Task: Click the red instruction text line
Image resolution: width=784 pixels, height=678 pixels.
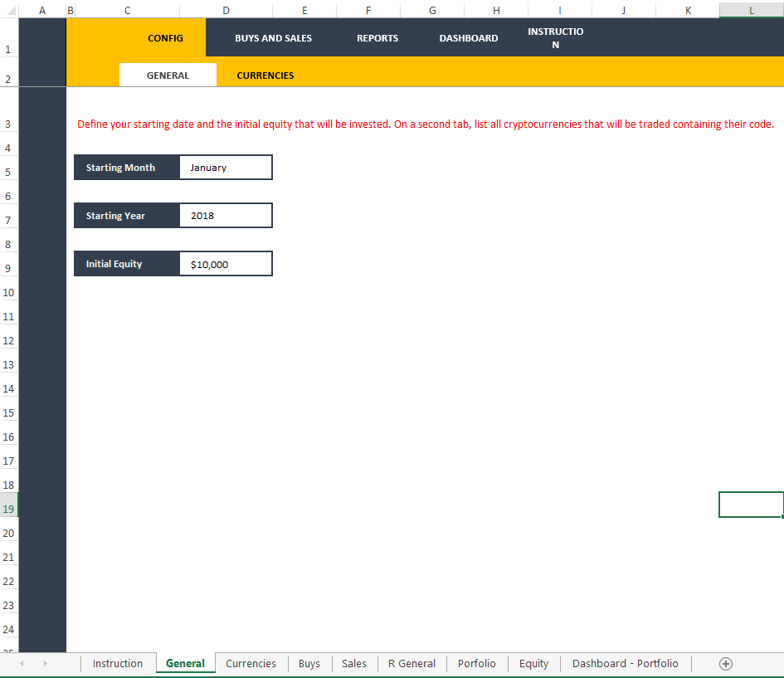Action: coord(426,124)
